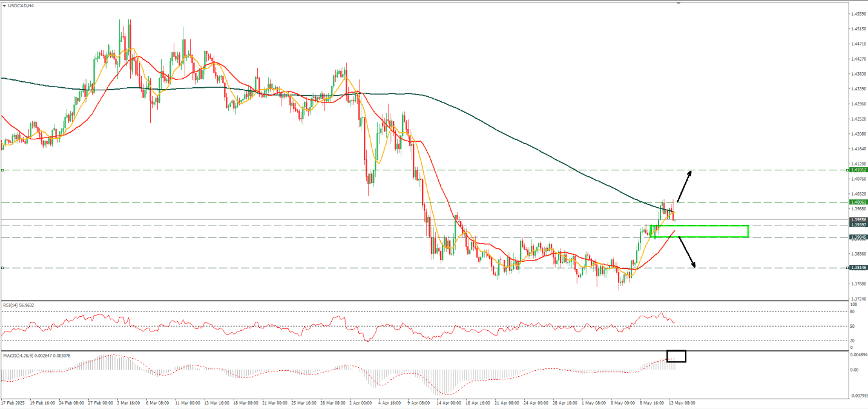The image size is (868, 409).
Task: Click the 1.40760 price scale value
Action: point(858,179)
